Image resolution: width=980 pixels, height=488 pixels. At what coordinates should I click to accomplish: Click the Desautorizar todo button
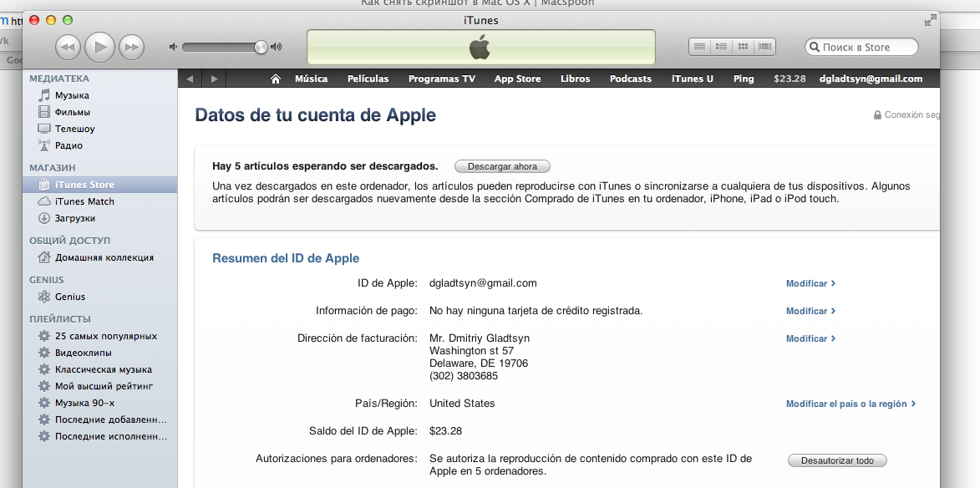[837, 460]
